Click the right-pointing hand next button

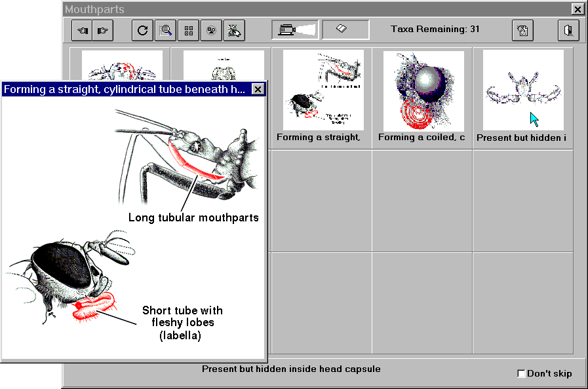coord(102,30)
